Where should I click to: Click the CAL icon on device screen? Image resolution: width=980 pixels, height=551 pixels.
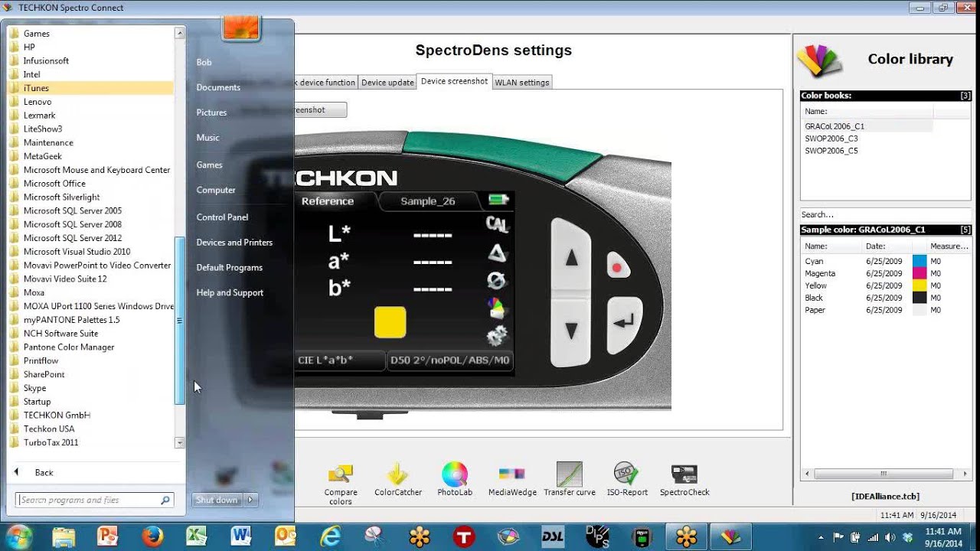click(x=498, y=224)
